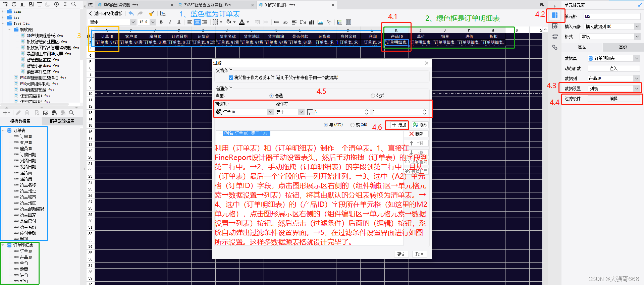The image size is (644, 285).
Task: Select the 普通 type radio button
Action: click(x=271, y=96)
